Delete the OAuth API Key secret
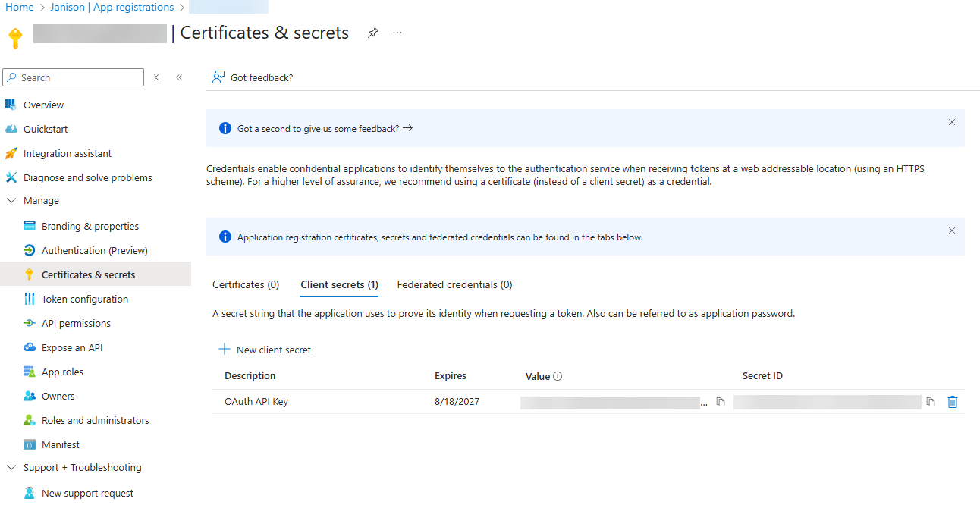The height and width of the screenshot is (508, 980). (953, 402)
